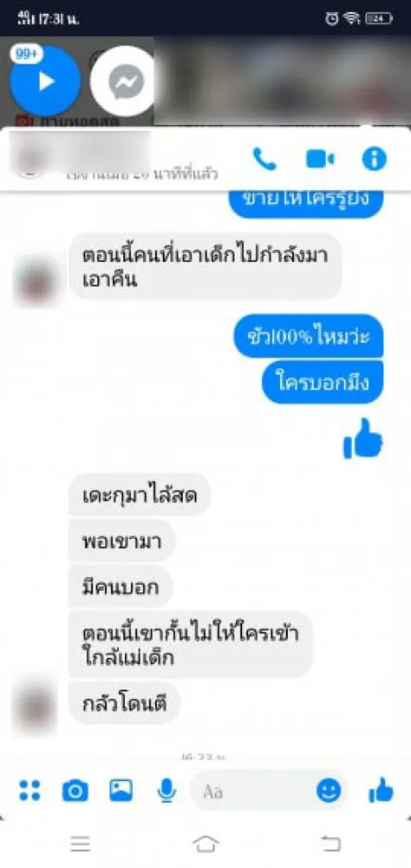Tap the sent thumbs-up sticker in chat

pyautogui.click(x=362, y=438)
